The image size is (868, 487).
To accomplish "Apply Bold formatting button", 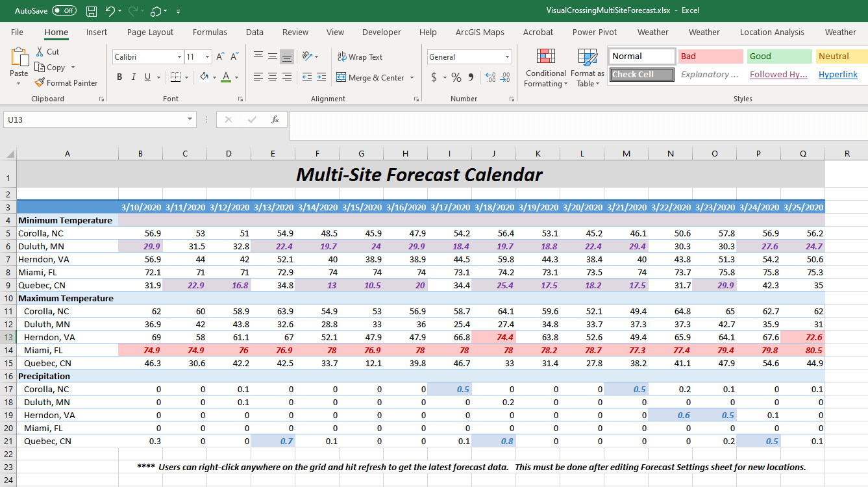I will (x=119, y=77).
